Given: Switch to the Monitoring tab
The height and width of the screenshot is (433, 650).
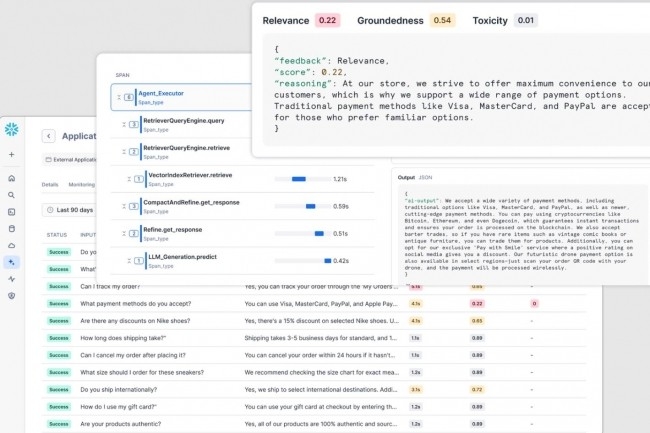Looking at the screenshot, I should [x=81, y=185].
